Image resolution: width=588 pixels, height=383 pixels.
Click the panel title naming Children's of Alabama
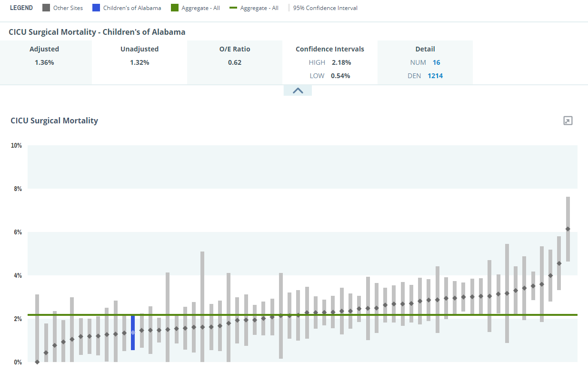tap(97, 32)
